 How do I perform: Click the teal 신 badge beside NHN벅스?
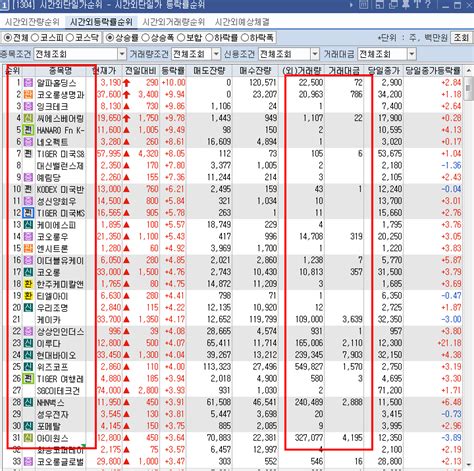coord(28,402)
